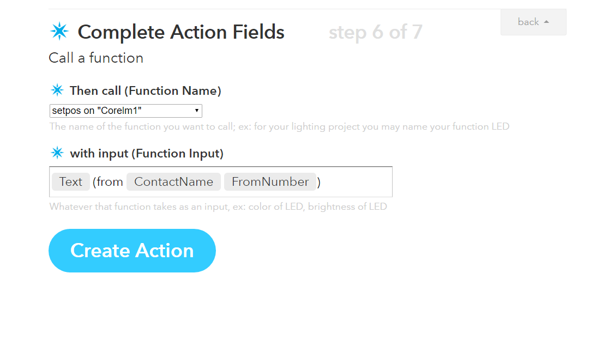Click the dropdown arrow on the function selector
This screenshot has height=364, width=602.
click(196, 111)
